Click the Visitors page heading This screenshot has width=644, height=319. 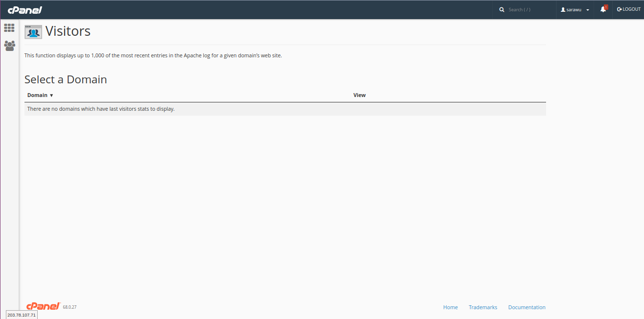(68, 31)
